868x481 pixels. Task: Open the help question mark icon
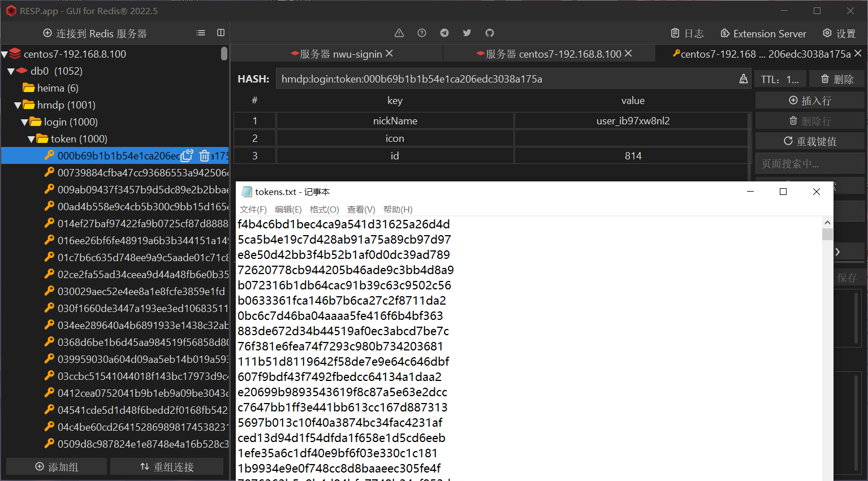click(422, 33)
